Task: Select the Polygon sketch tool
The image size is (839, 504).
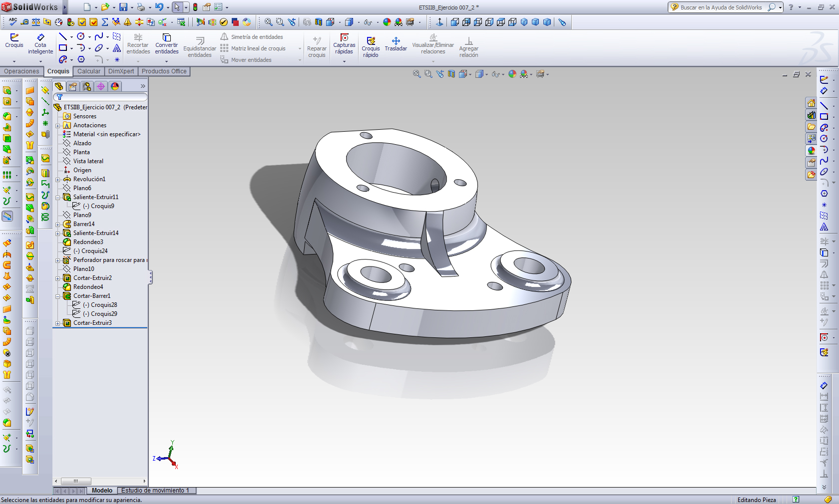Action: [81, 59]
